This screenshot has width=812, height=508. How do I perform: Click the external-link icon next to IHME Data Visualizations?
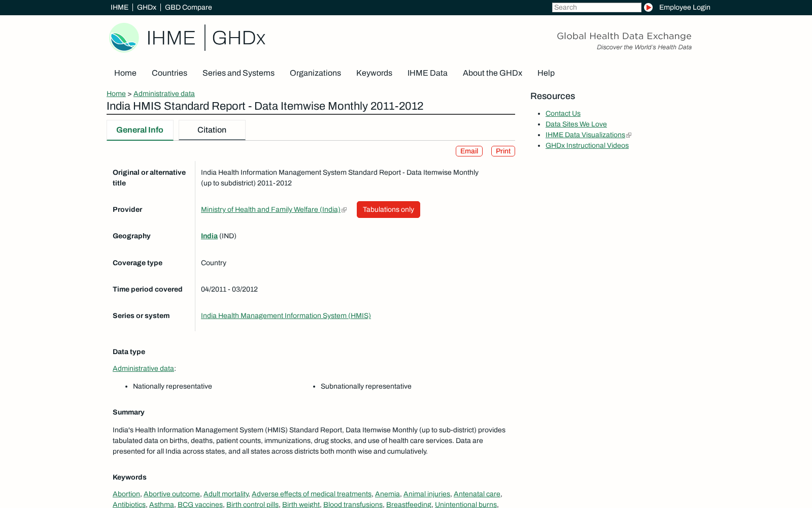pos(629,135)
